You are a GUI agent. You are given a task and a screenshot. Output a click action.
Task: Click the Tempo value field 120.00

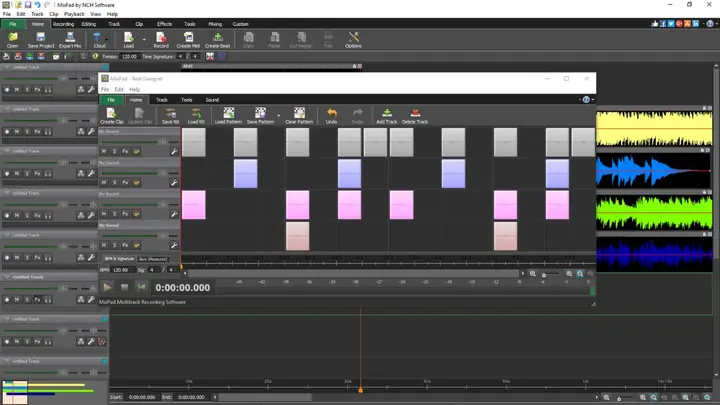click(129, 56)
